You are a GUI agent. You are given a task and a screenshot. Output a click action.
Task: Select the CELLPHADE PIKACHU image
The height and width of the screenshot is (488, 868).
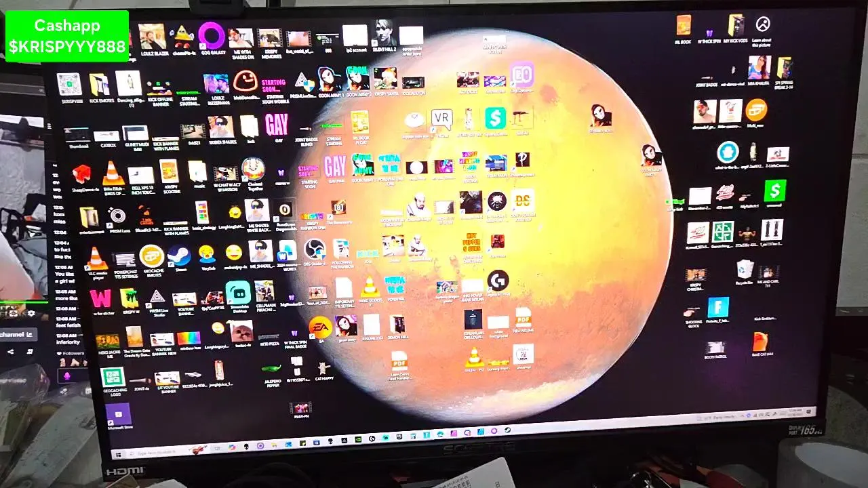(x=266, y=296)
